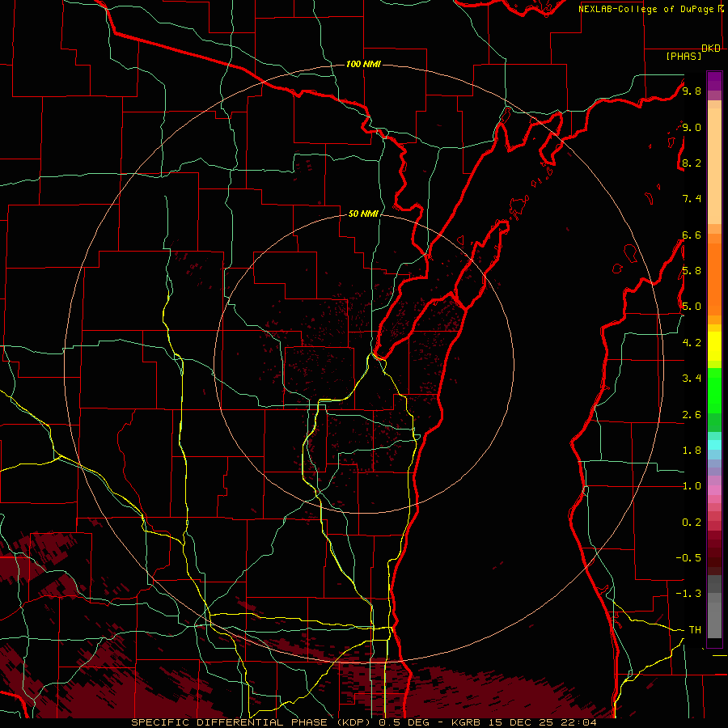The width and height of the screenshot is (728, 728).
Task: Click the 9.0 value on the scale
Action: click(x=692, y=127)
